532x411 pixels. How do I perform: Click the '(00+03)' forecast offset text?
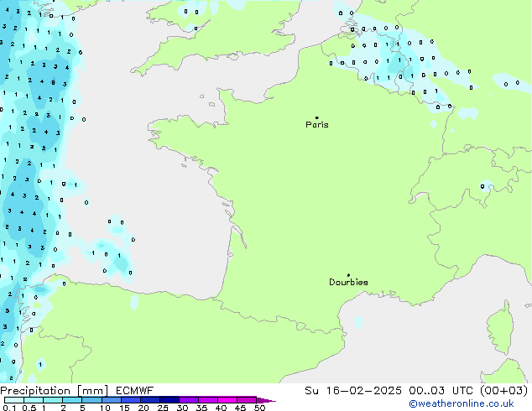504,391
